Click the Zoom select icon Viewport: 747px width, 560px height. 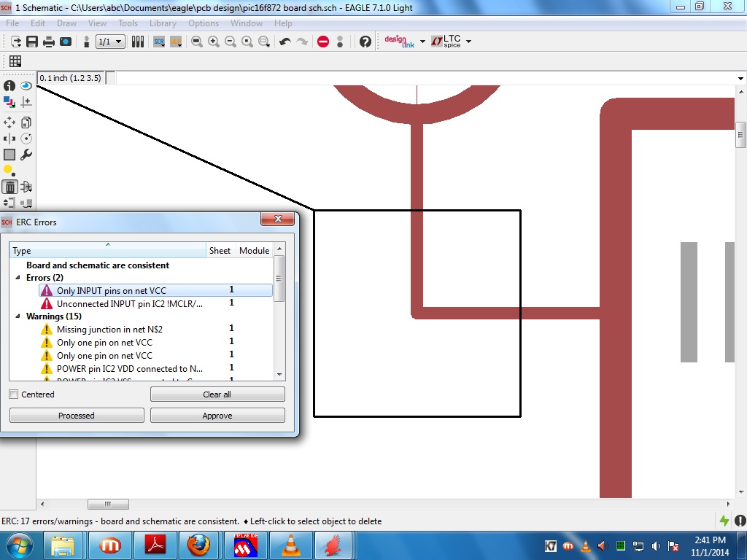(x=264, y=42)
